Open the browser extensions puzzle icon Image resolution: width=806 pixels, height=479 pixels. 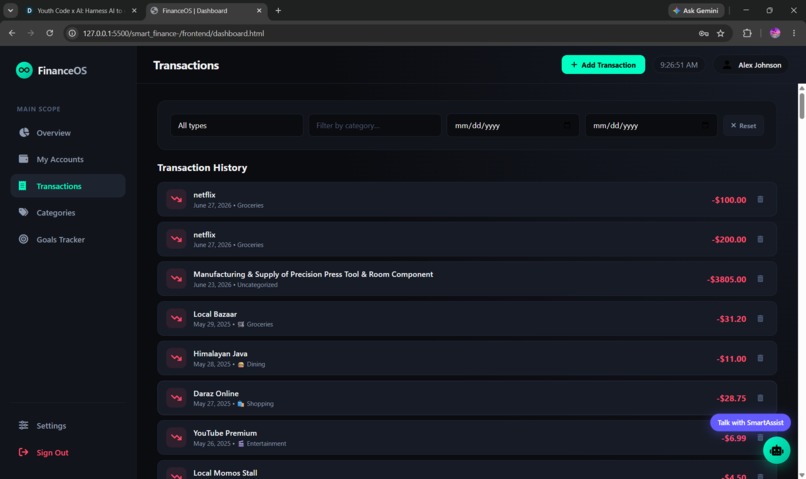(x=747, y=33)
